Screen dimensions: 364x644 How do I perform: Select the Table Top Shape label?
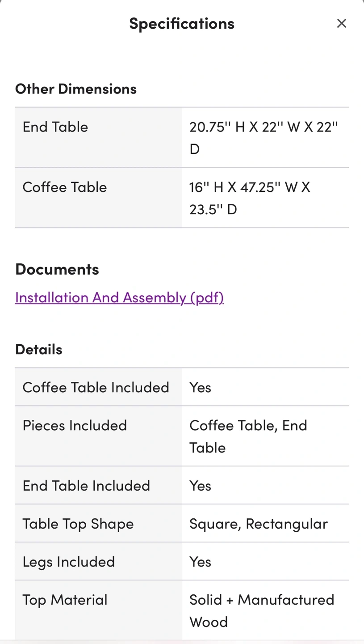coord(78,524)
